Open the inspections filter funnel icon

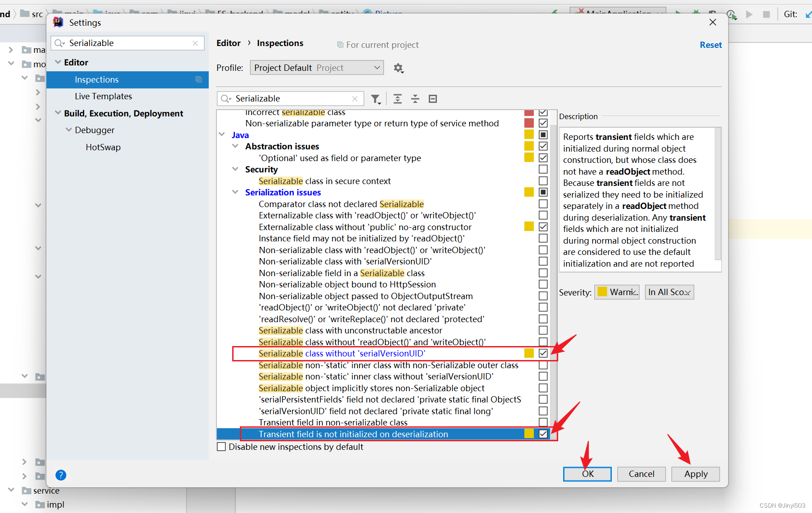pyautogui.click(x=376, y=99)
